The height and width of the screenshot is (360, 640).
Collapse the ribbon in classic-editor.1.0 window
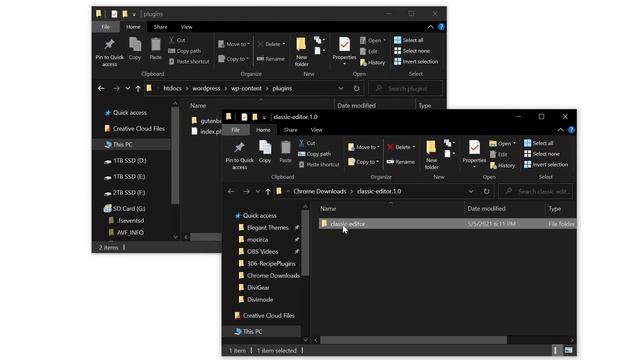pyautogui.click(x=560, y=130)
